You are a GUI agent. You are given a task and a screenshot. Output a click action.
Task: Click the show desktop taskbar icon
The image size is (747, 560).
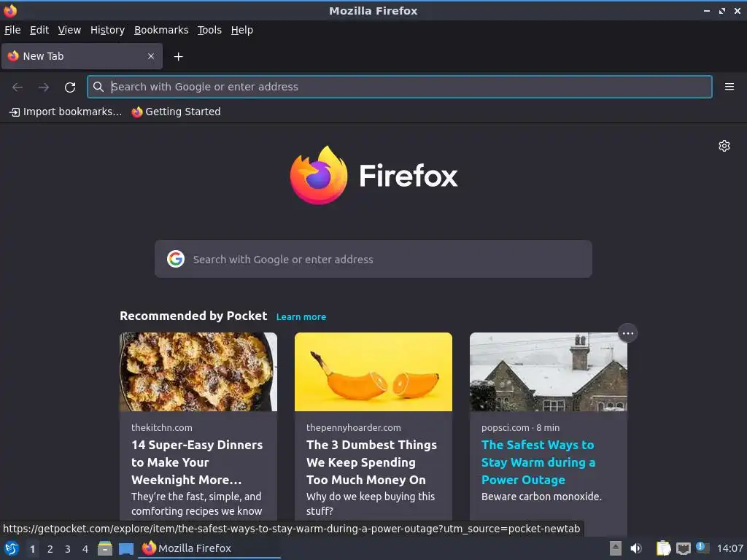coord(125,548)
